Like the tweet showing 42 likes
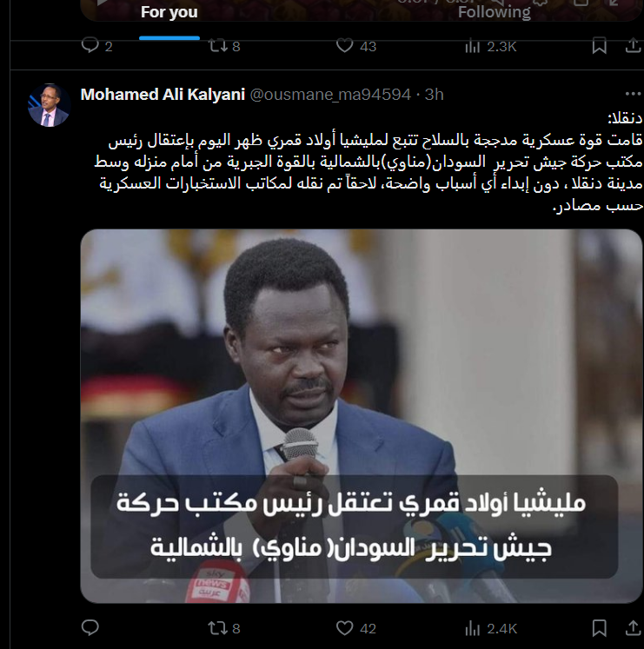The height and width of the screenshot is (649, 644). point(355,628)
